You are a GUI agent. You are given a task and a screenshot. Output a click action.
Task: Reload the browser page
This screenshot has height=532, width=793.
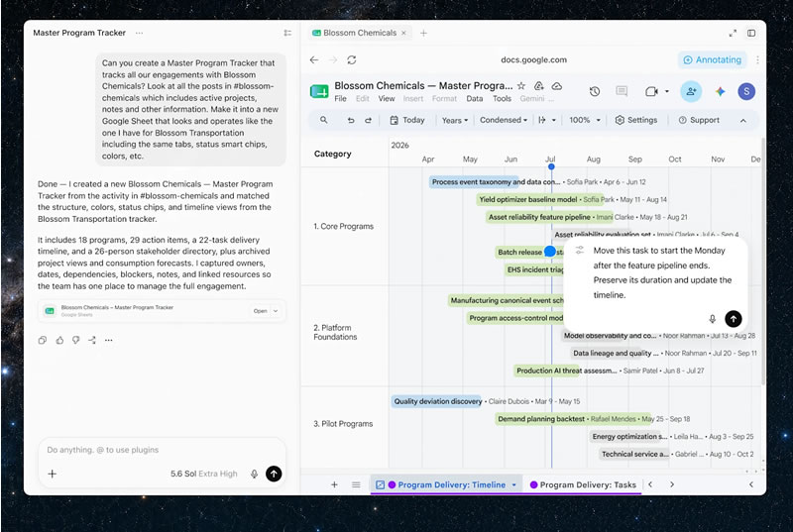click(352, 59)
